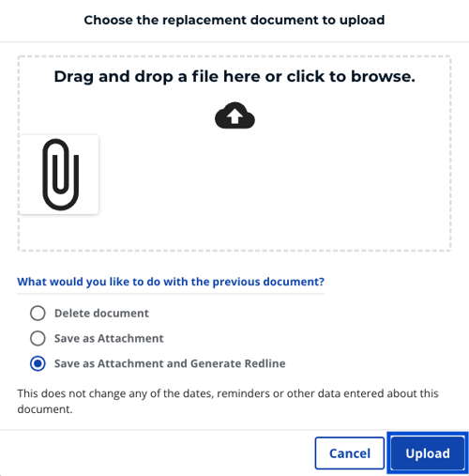The image size is (469, 476).
Task: Click the 'What would you like to do' heading
Action: click(x=171, y=282)
